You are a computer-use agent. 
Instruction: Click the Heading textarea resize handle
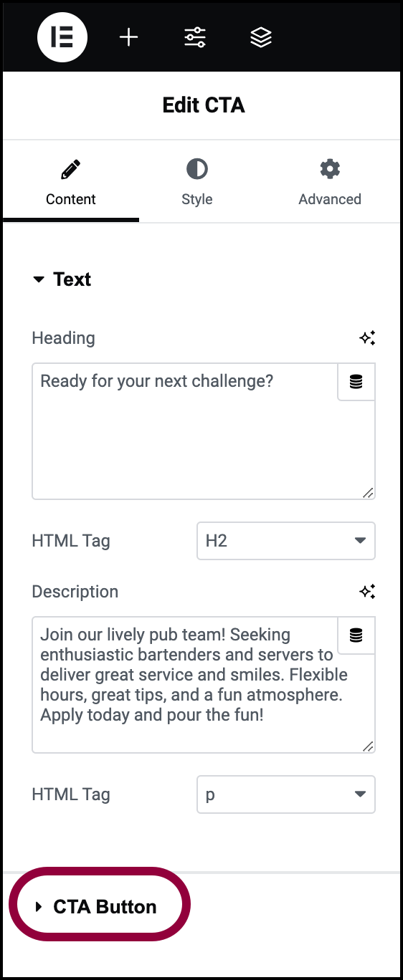[x=368, y=492]
